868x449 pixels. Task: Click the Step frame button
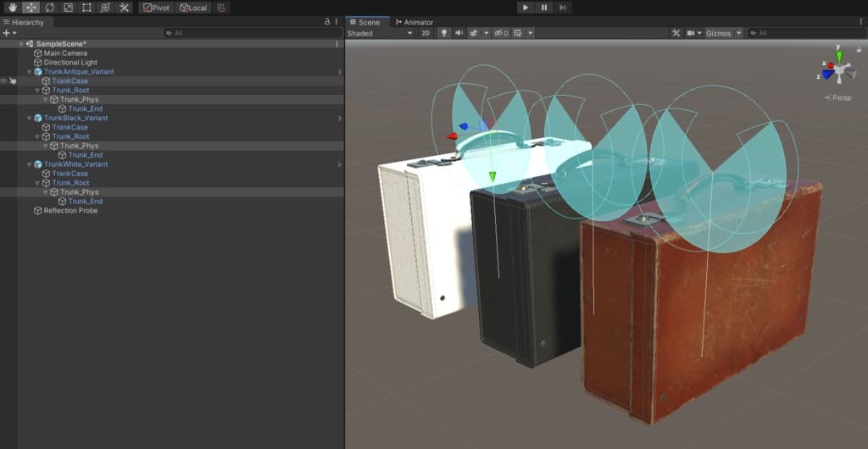pyautogui.click(x=562, y=8)
